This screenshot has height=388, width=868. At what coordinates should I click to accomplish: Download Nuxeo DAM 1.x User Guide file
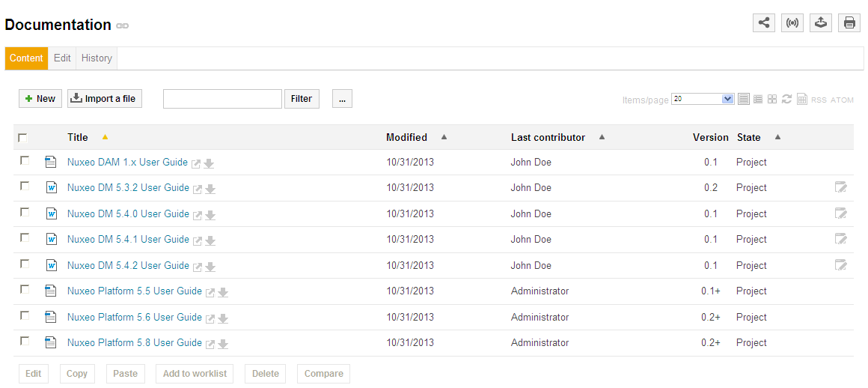(210, 163)
